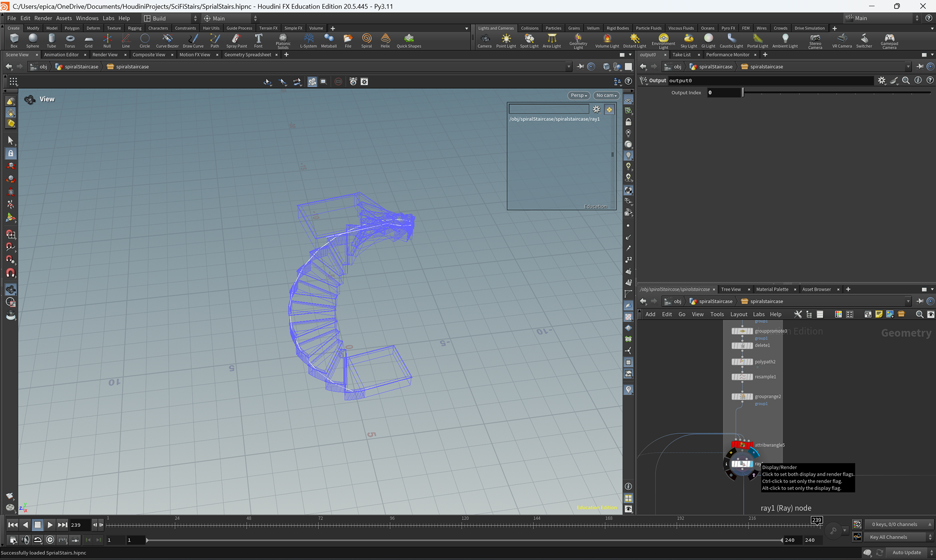Click the Output Index value field
This screenshot has height=560, width=936.
[x=723, y=93]
